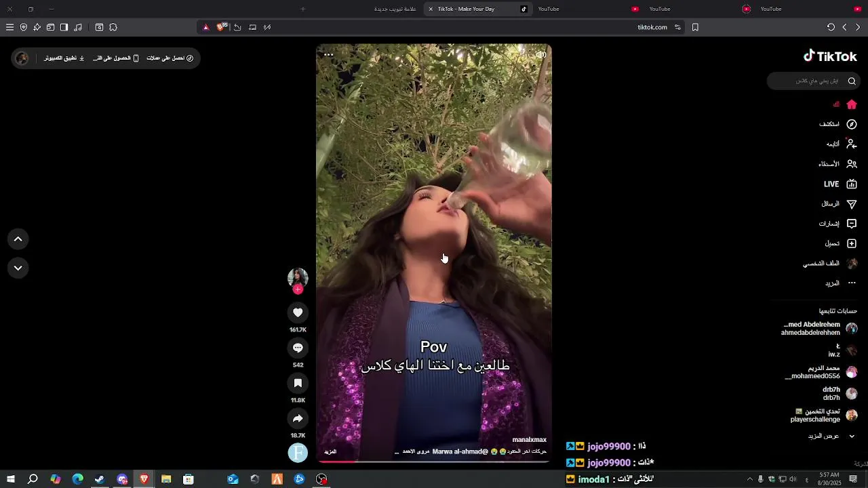The image size is (868, 488).
Task: Open the creator's profile picture beside the video
Action: point(298,277)
